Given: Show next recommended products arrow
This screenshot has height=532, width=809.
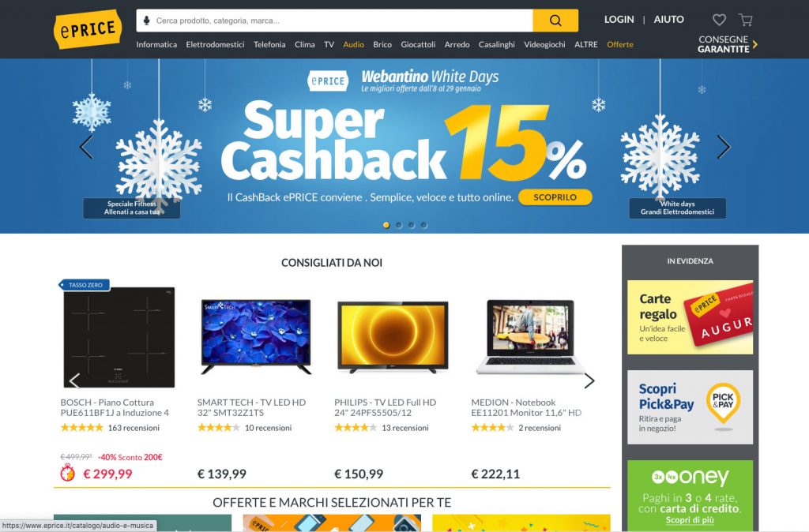Looking at the screenshot, I should click(x=589, y=381).
